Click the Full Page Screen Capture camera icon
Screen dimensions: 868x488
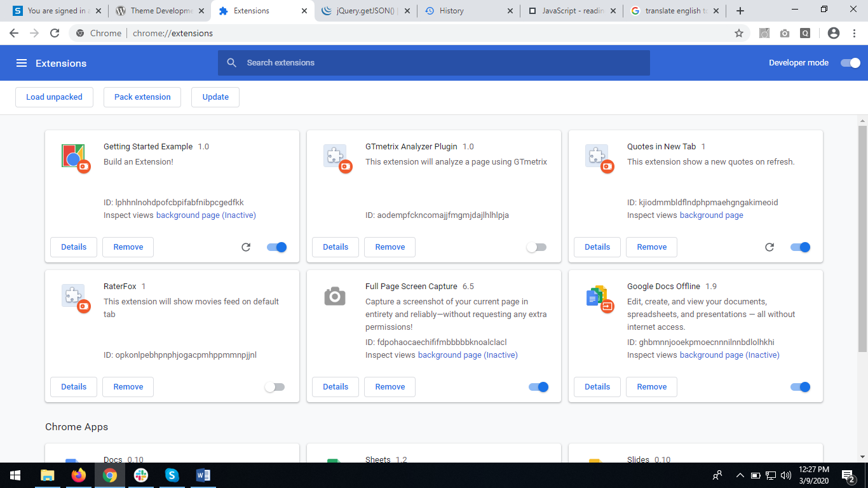(335, 296)
